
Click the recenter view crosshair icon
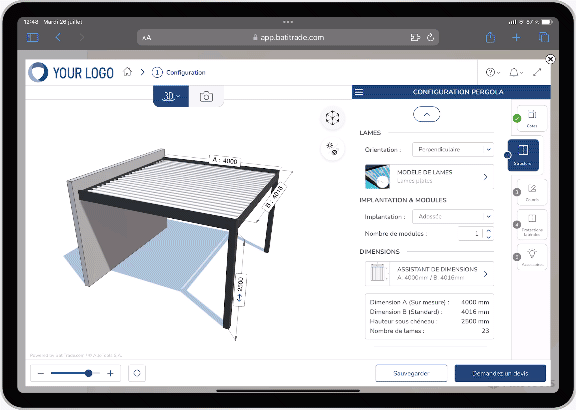point(332,118)
